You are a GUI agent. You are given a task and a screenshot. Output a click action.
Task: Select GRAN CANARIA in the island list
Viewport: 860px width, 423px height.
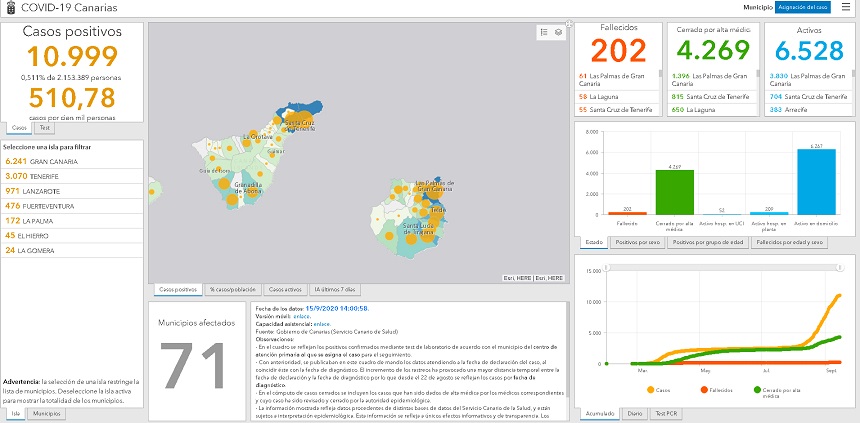(x=54, y=160)
